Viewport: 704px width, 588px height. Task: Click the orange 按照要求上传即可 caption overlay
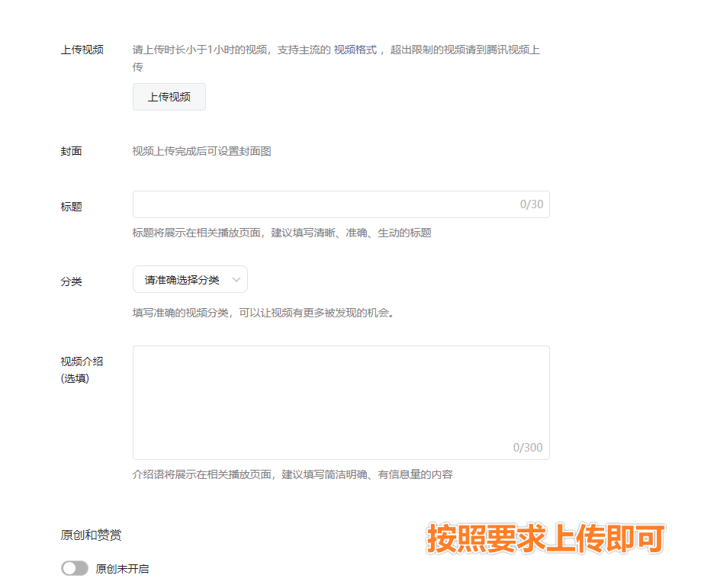[545, 538]
